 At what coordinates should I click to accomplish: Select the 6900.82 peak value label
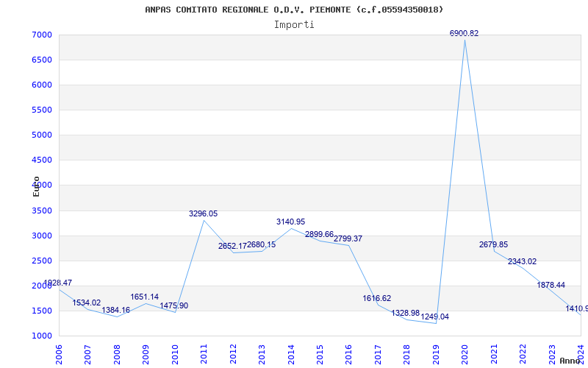465,33
